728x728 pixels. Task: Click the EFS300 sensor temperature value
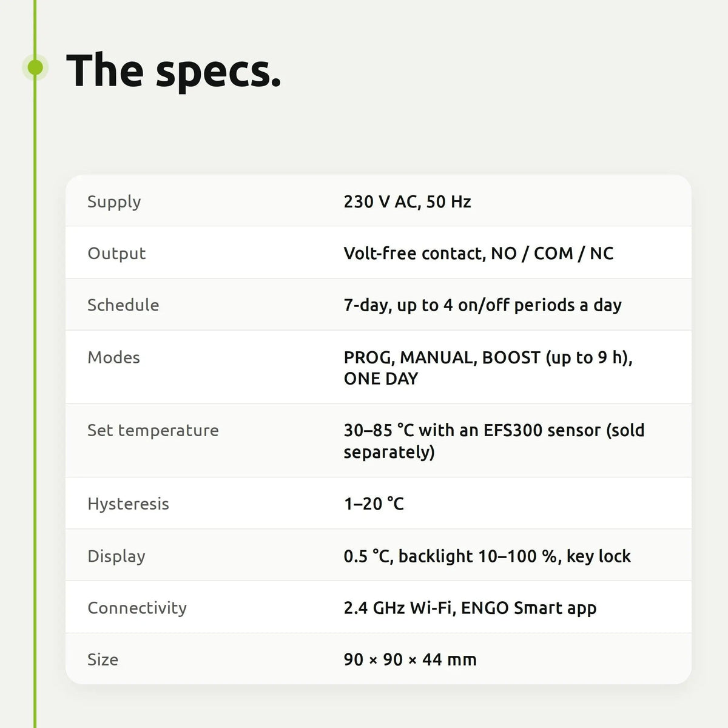point(494,441)
